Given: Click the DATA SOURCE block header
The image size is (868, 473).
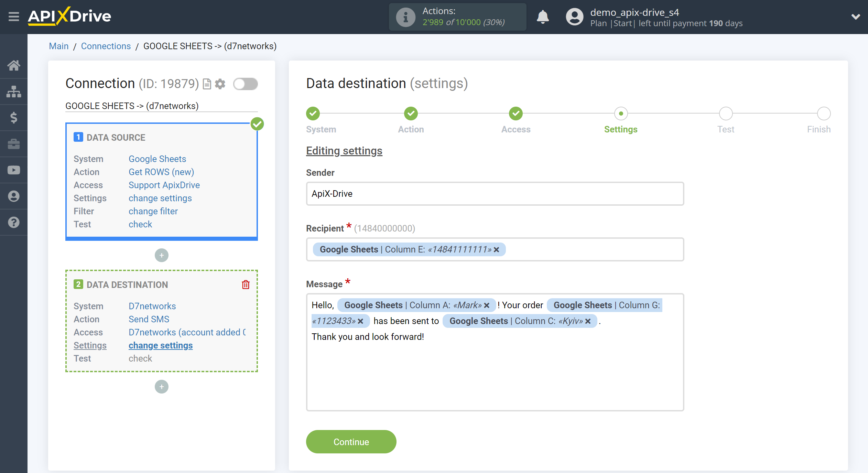Looking at the screenshot, I should (x=116, y=138).
